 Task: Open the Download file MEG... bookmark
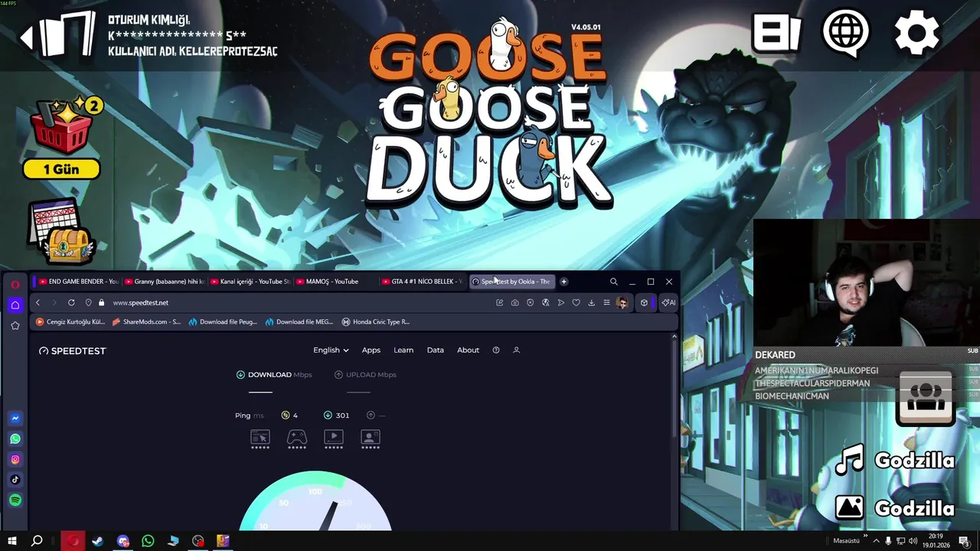point(299,322)
